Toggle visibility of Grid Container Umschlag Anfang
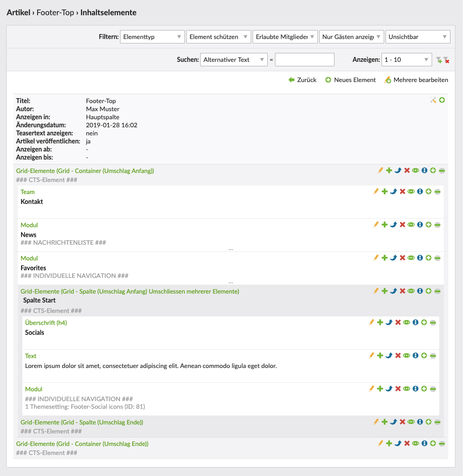This screenshot has height=476, width=463. tap(416, 171)
